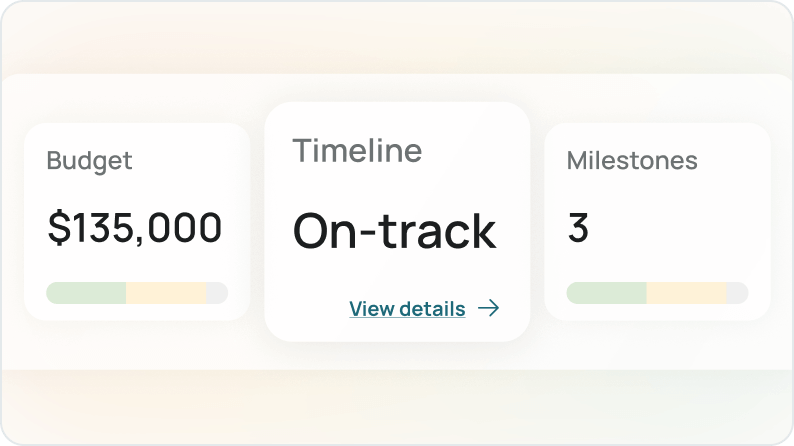The height and width of the screenshot is (446, 794).
Task: Select the Milestones count 3
Action: coord(578,229)
